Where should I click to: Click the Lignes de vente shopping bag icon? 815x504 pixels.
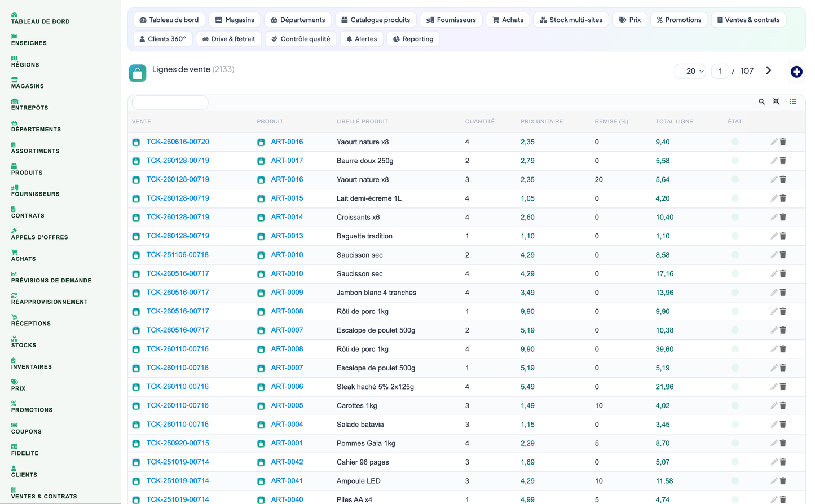pyautogui.click(x=138, y=73)
